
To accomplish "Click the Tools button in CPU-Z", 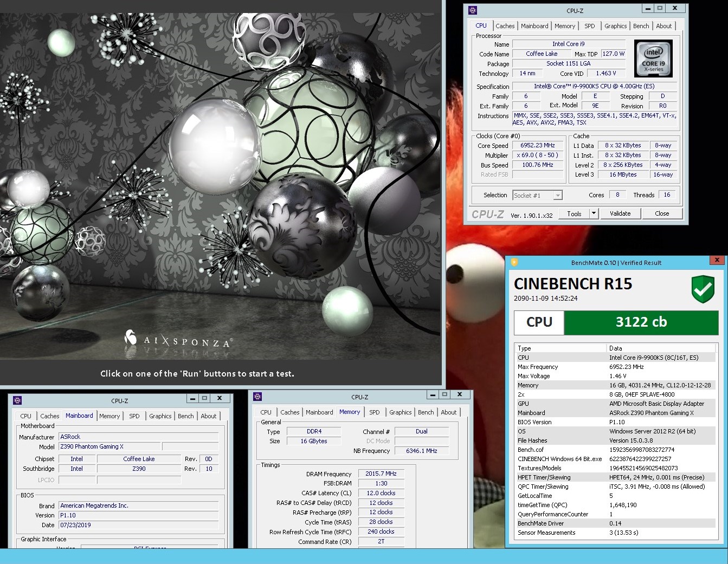I will coord(574,213).
